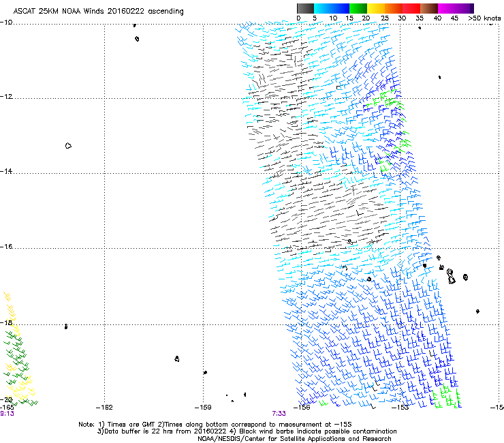This screenshot has height=443, width=504.
Task: Pick the magenta 40–45 knots legend segment
Action: 447,8
